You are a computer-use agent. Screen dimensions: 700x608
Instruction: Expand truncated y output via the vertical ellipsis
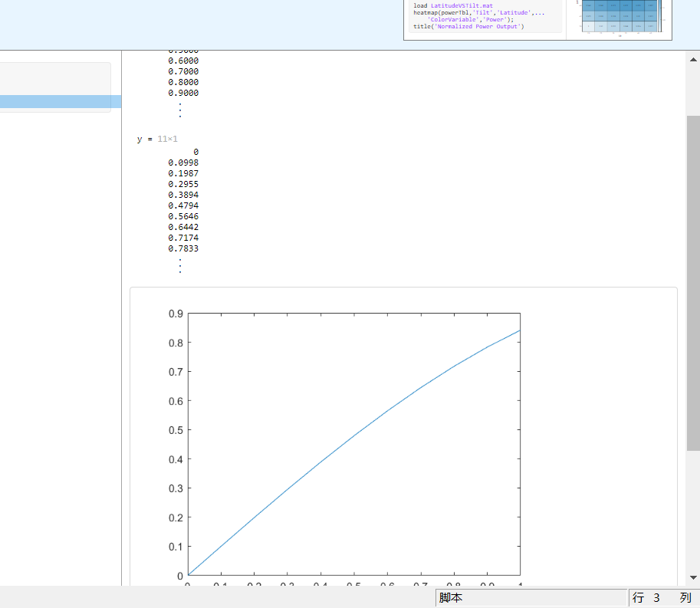coord(180,265)
